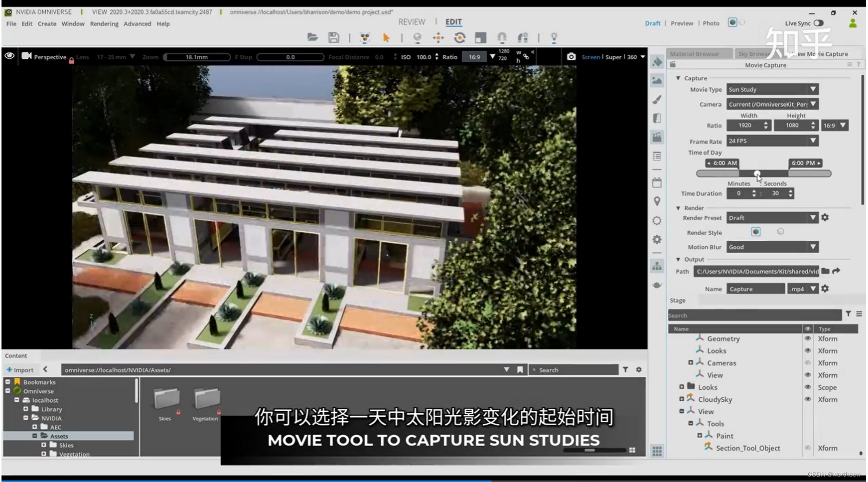Activate the scale tool in toolbar

click(480, 37)
